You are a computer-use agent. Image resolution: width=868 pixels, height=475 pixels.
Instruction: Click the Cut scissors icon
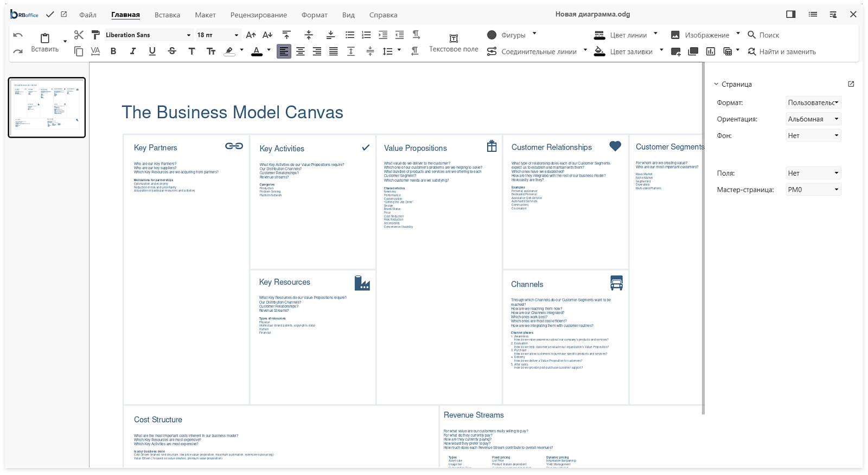coord(79,35)
